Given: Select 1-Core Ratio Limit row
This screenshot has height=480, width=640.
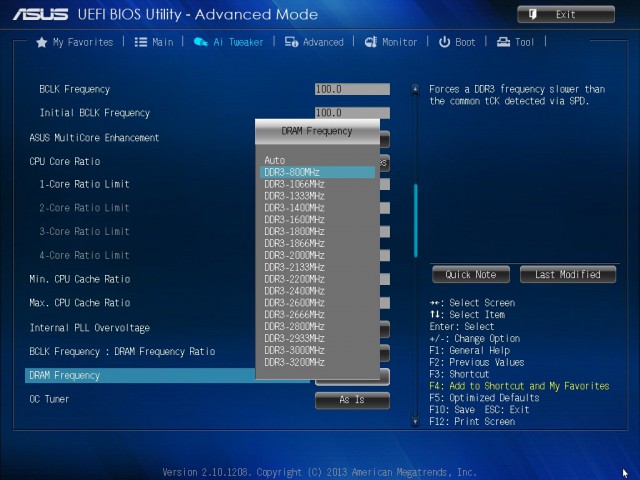Looking at the screenshot, I should point(84,184).
